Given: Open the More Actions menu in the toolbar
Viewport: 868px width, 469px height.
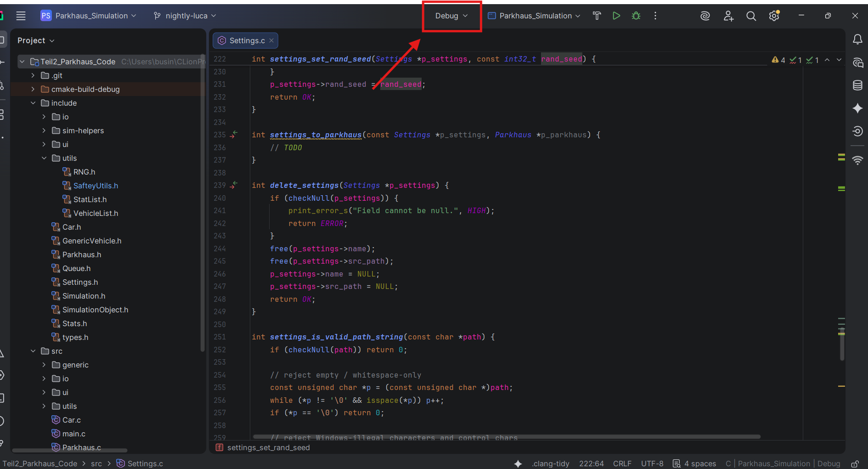Looking at the screenshot, I should coord(655,16).
